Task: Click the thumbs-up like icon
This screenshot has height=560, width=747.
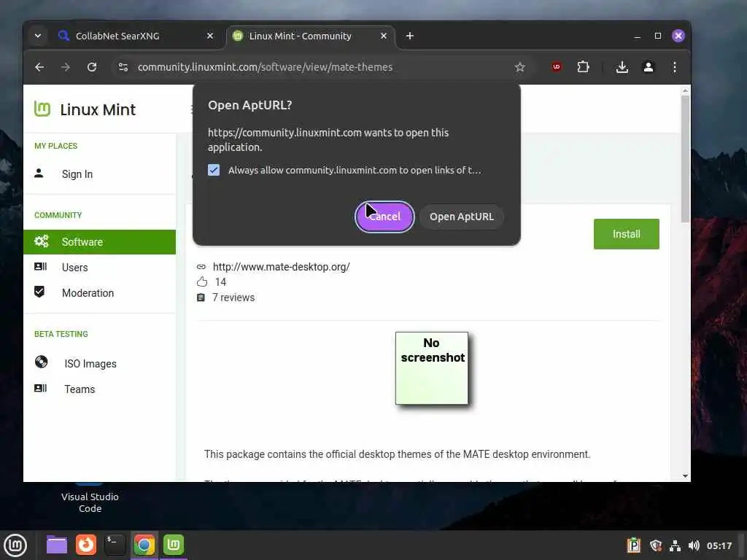Action: (202, 282)
